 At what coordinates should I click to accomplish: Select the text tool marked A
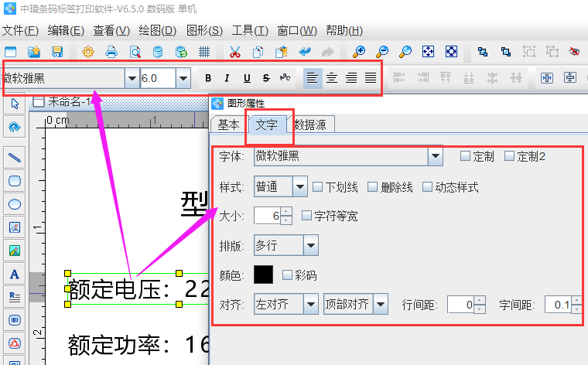point(14,274)
